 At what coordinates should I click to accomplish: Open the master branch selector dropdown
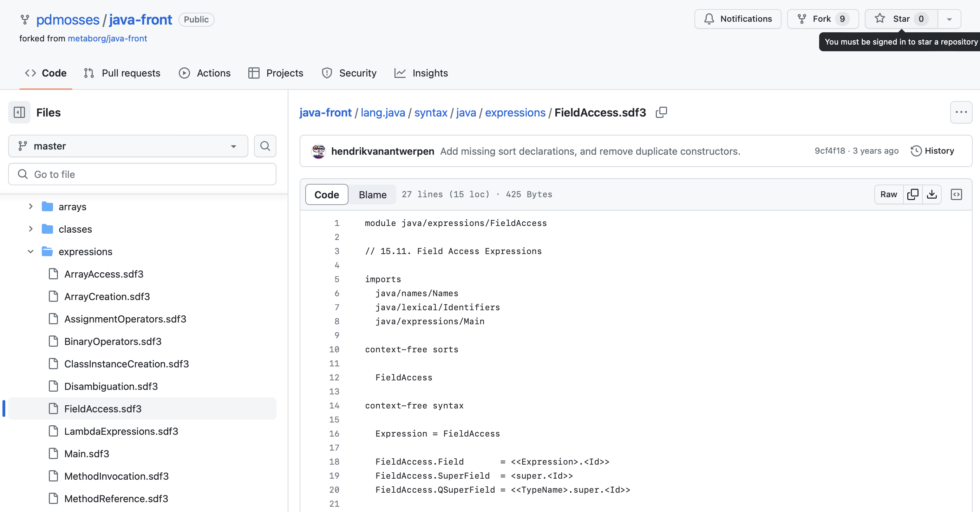pyautogui.click(x=128, y=146)
